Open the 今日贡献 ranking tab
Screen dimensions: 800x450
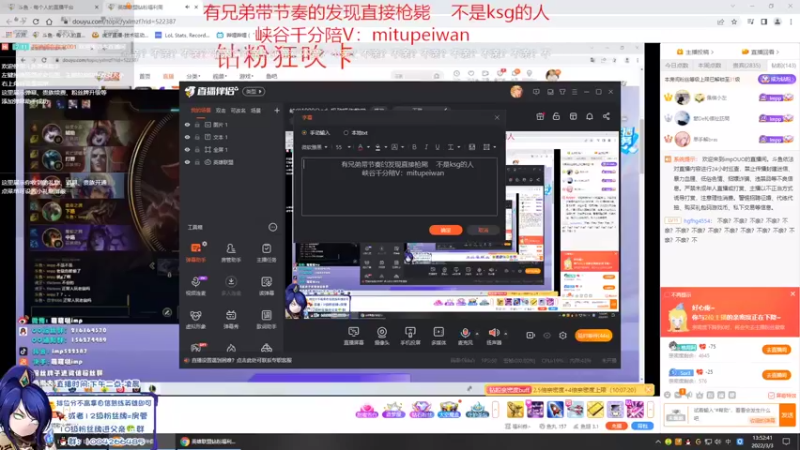click(676, 65)
